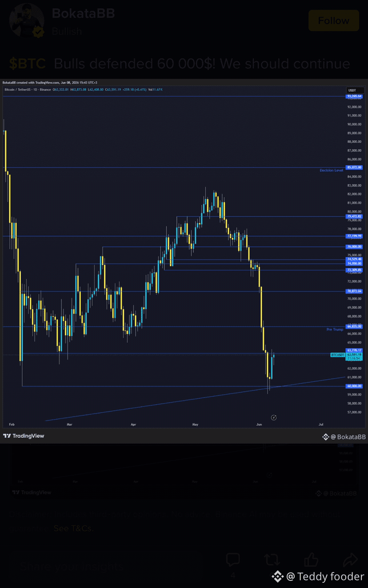Tap the $BTC cashtag in the post
Screen dimensions: 368x588
28,64
